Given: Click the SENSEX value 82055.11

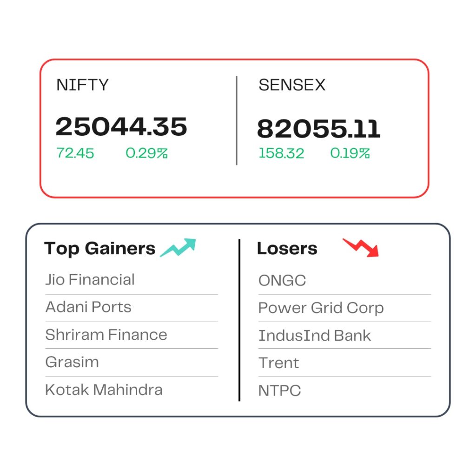Looking at the screenshot, I should [318, 129].
